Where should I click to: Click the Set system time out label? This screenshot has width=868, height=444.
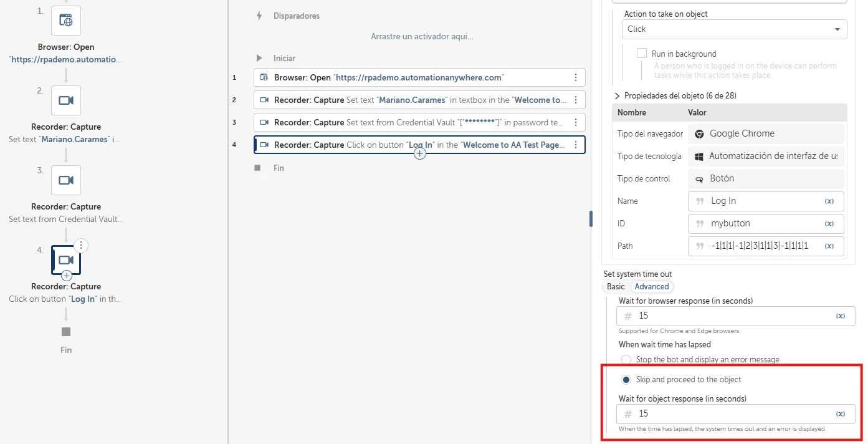pos(637,274)
